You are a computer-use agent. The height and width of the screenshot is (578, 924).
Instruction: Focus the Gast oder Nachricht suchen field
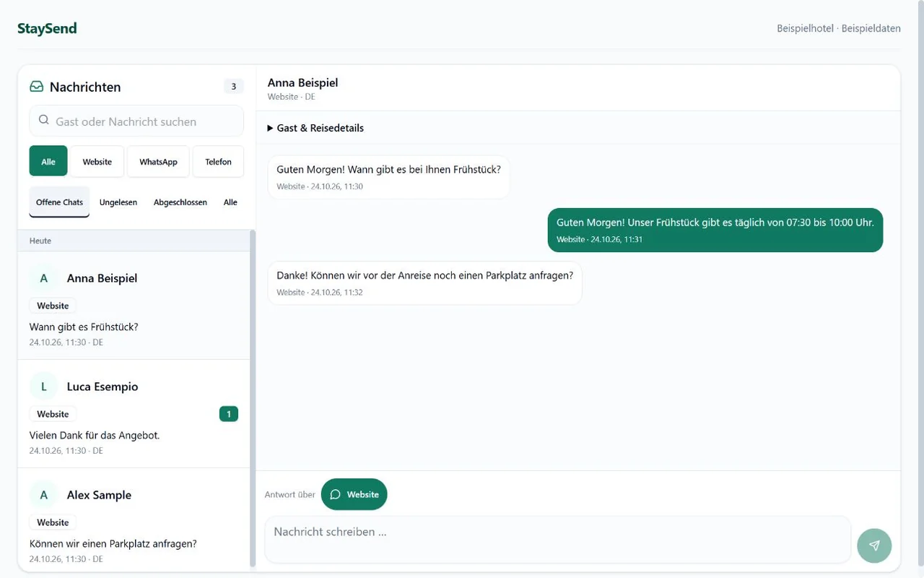click(136, 121)
